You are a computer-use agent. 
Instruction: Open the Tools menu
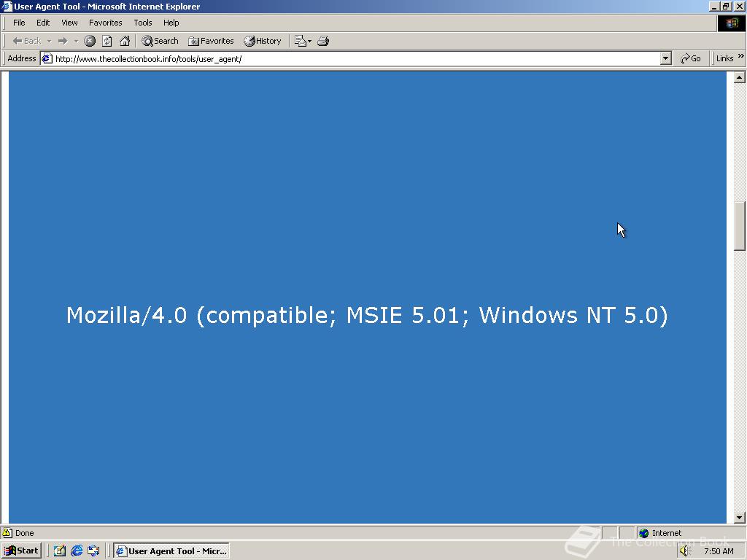coord(142,23)
